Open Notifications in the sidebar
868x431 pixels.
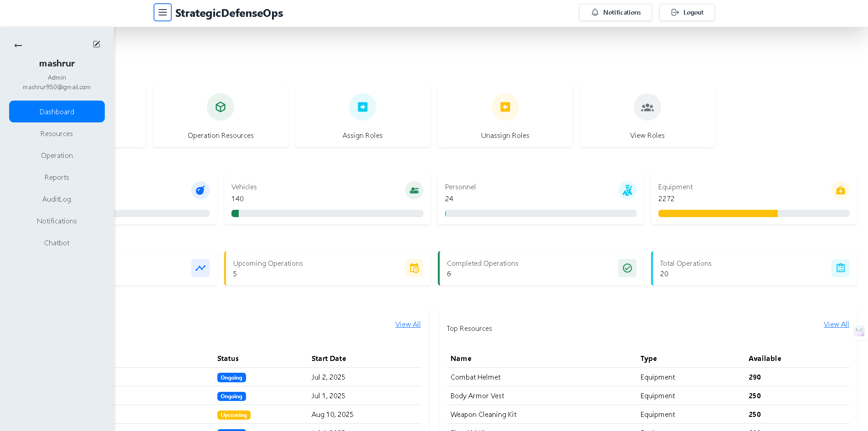point(57,221)
